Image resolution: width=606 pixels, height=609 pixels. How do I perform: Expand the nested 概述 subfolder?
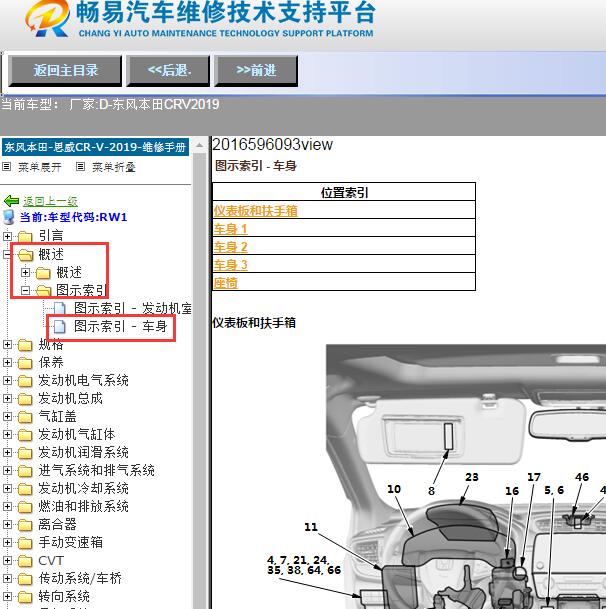25,272
